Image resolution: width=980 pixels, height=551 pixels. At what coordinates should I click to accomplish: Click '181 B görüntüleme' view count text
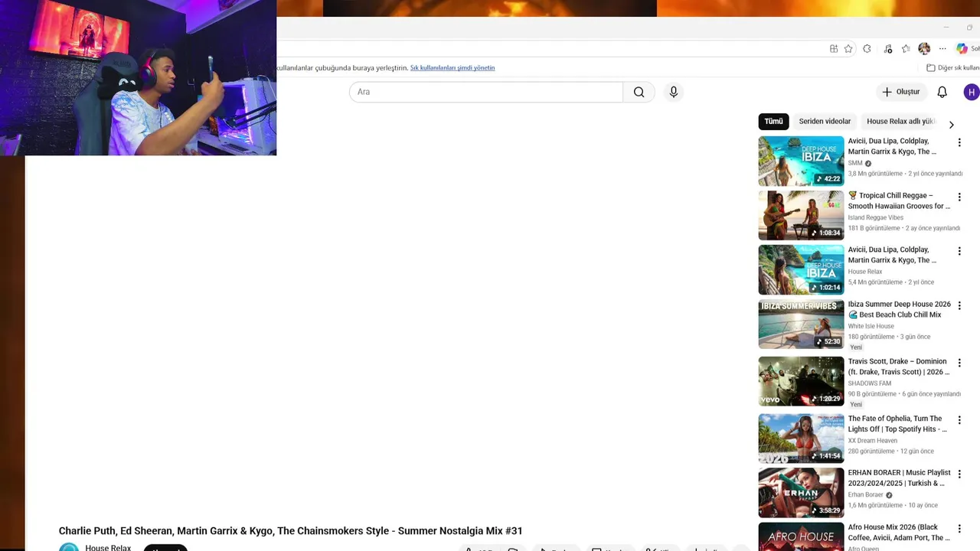(874, 228)
